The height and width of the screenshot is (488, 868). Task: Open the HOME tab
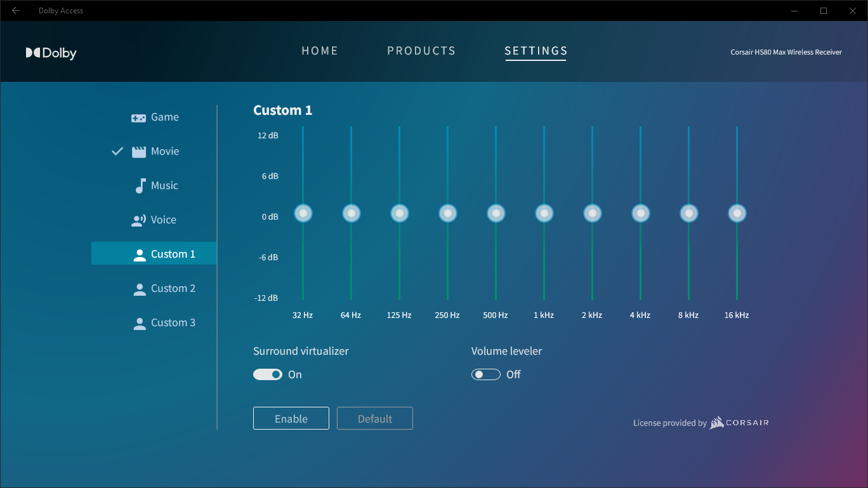(x=320, y=51)
